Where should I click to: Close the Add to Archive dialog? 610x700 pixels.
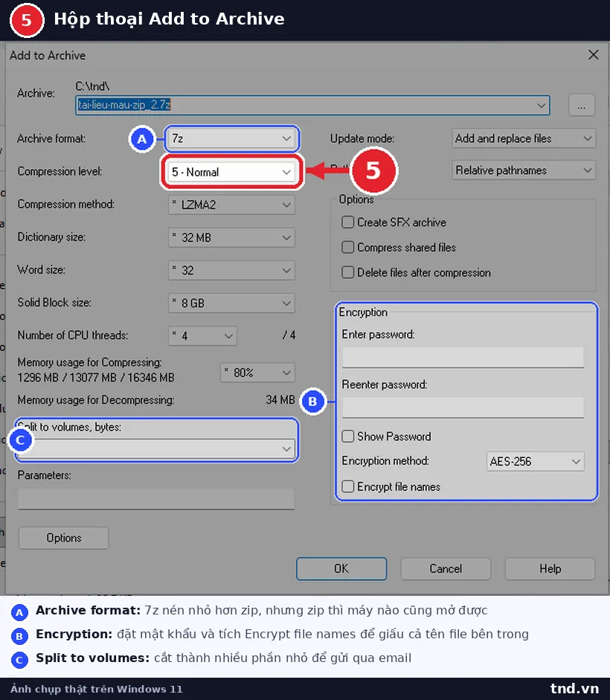tap(594, 55)
